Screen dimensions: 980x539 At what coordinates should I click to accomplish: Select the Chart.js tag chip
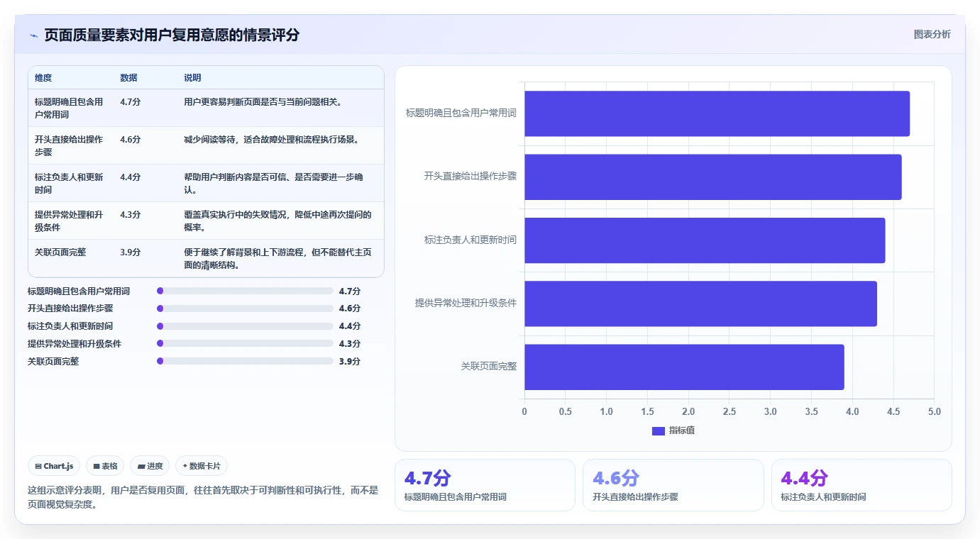point(55,466)
